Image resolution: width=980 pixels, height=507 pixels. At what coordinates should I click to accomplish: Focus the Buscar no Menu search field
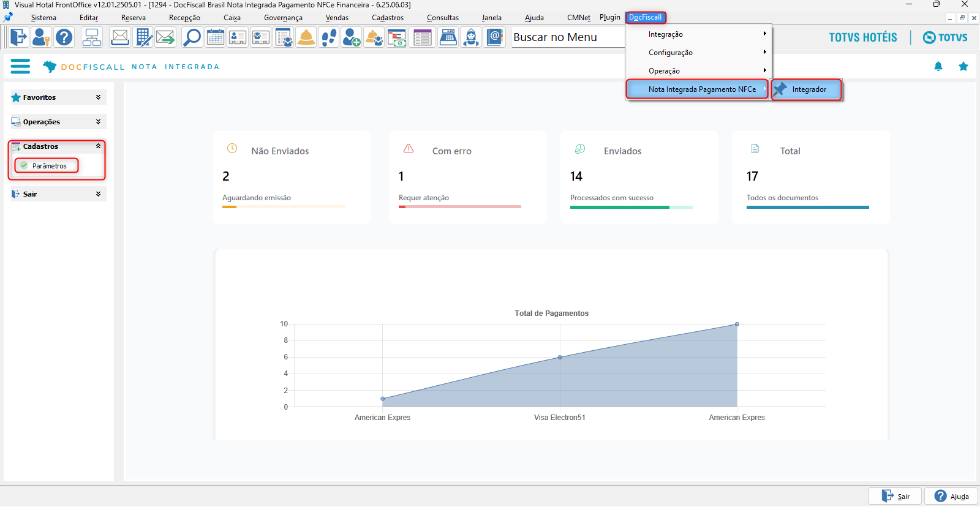(568, 37)
